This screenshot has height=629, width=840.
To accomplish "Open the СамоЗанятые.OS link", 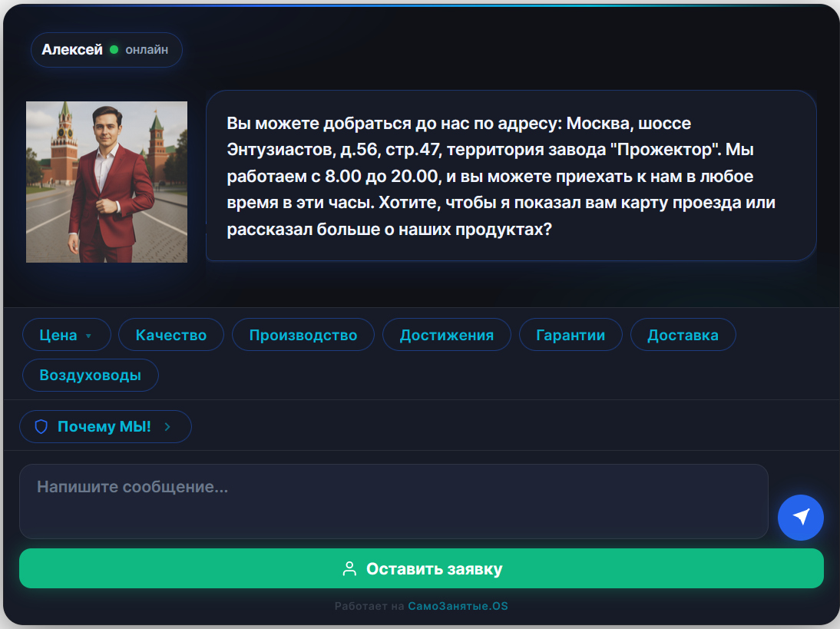I will pos(458,606).
